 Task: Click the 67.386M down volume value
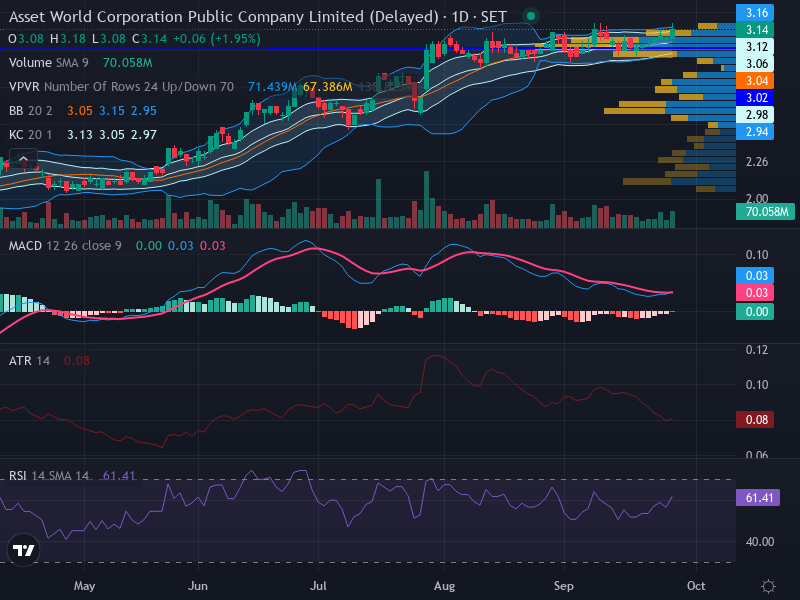328,87
